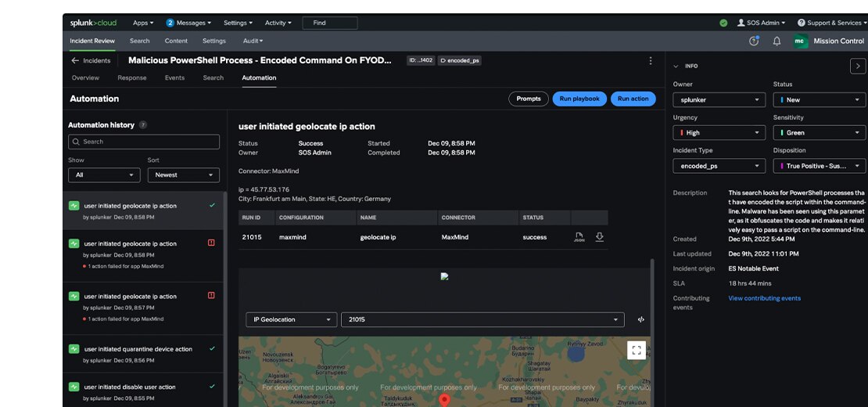Change the Status dropdown from New
868x407 pixels.
820,99
